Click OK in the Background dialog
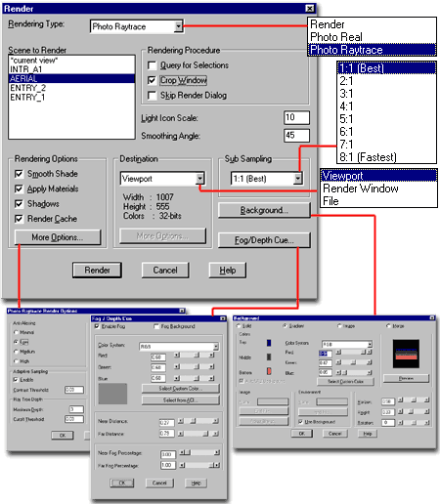 click(x=302, y=434)
